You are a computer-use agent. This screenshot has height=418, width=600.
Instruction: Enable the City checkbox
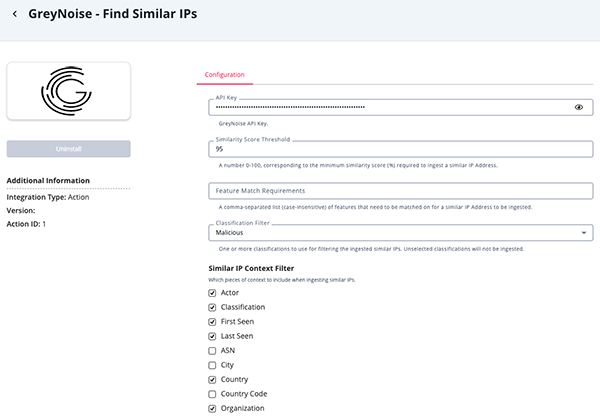212,365
